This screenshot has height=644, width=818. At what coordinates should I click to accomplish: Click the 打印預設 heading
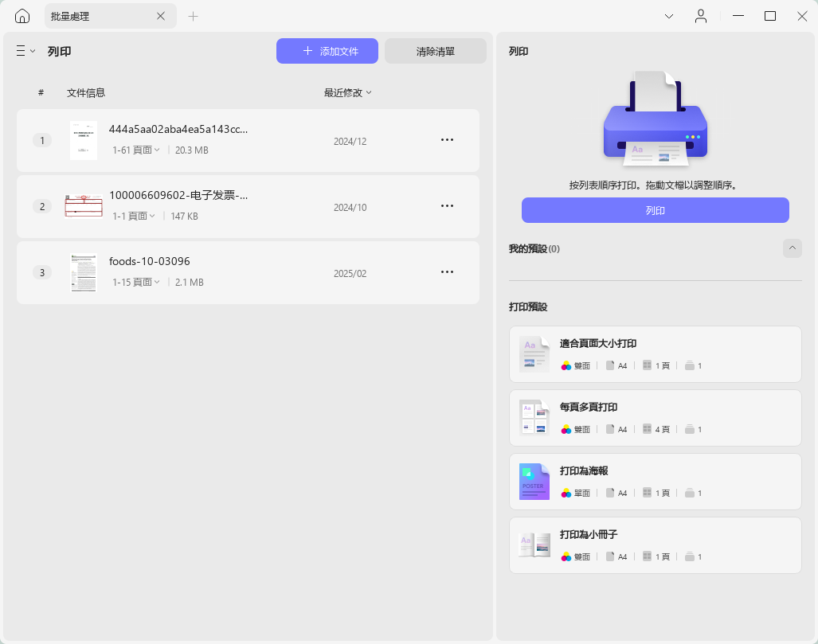click(x=528, y=306)
